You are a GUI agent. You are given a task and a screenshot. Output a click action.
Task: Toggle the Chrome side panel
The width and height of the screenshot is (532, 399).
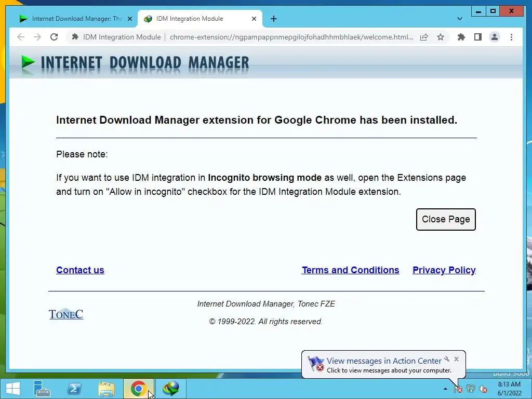478,37
